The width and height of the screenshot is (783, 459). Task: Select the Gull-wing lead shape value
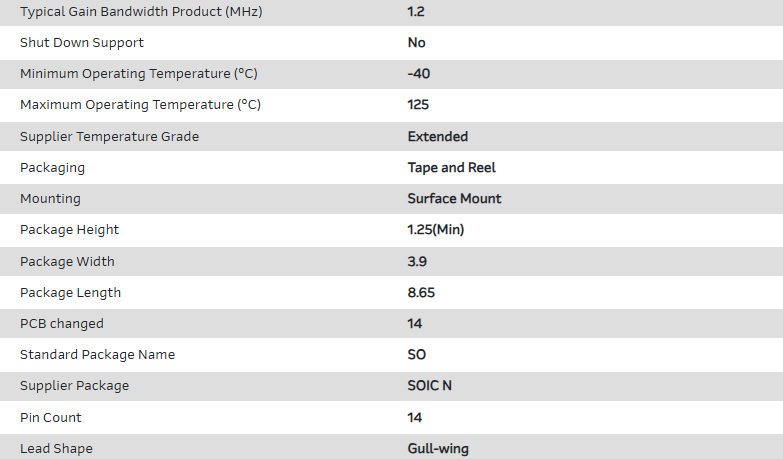[x=438, y=448]
